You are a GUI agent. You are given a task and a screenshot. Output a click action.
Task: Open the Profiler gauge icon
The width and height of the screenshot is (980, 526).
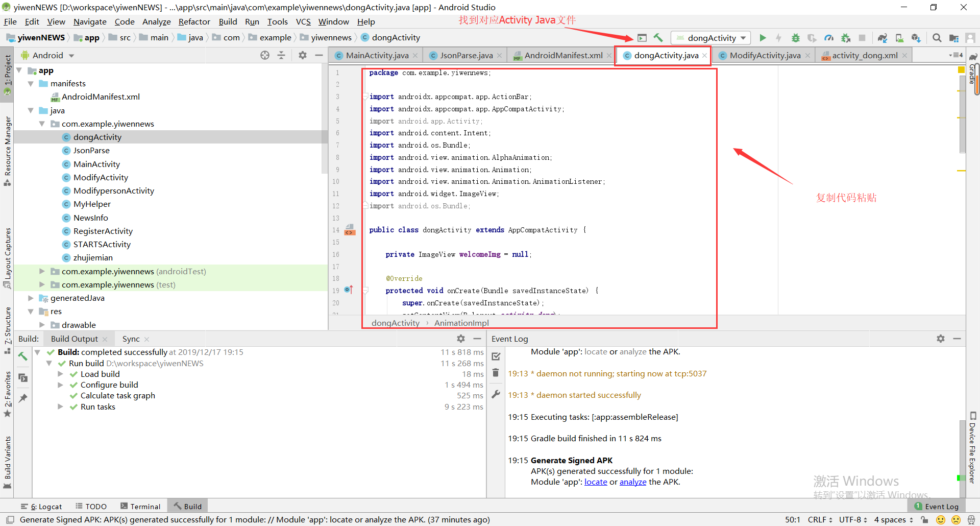(829, 38)
